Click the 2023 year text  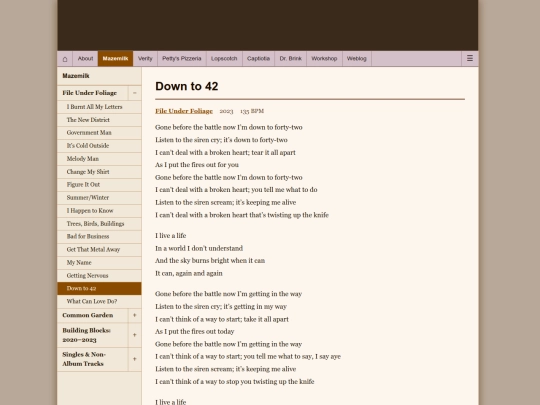[x=226, y=111]
